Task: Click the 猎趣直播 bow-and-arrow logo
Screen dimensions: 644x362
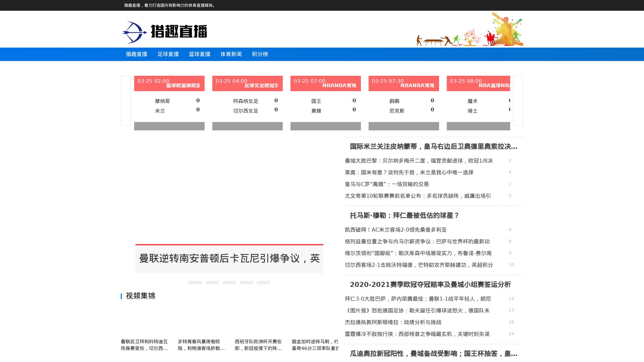Action: click(165, 32)
